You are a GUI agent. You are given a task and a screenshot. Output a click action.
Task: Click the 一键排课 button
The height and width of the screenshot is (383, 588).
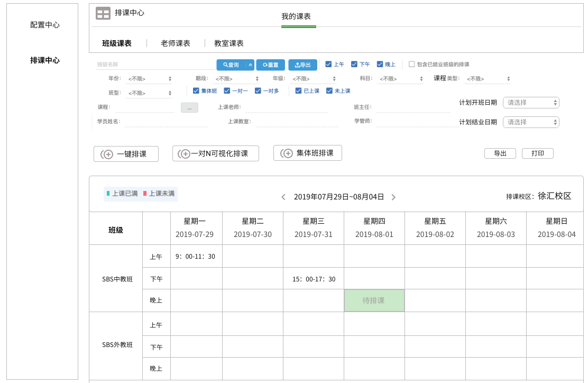click(x=126, y=154)
